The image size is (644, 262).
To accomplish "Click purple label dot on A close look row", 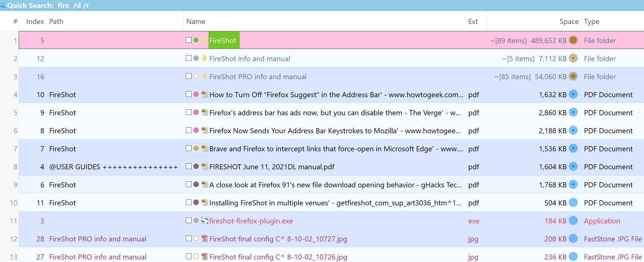I will 196,184.
